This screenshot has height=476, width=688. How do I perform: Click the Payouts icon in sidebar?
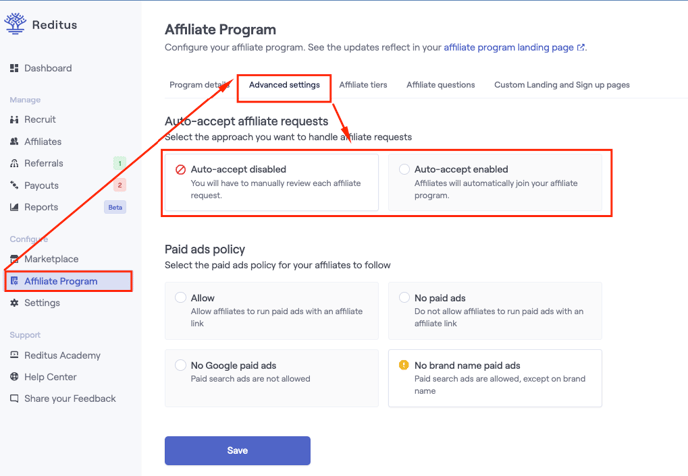(x=14, y=185)
